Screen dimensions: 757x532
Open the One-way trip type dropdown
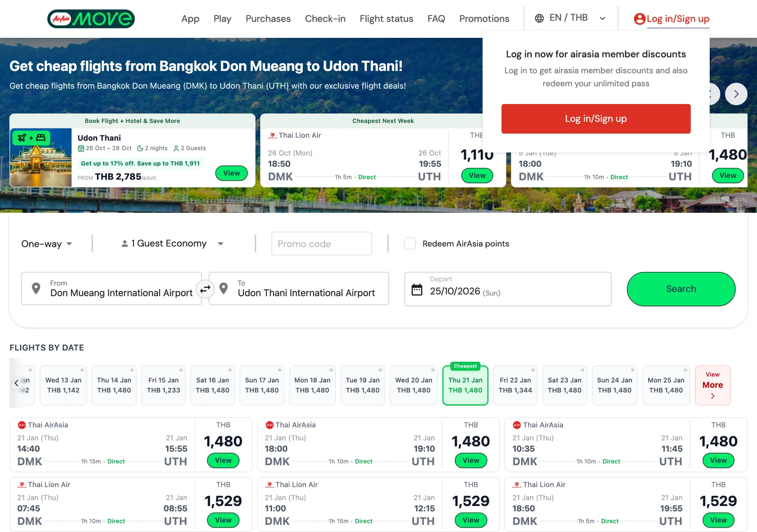(46, 244)
